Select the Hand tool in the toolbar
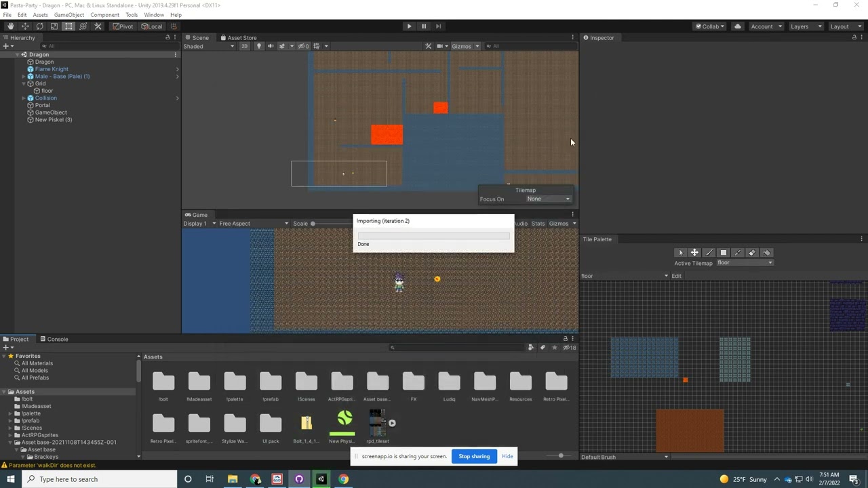This screenshot has height=488, width=868. pyautogui.click(x=11, y=26)
